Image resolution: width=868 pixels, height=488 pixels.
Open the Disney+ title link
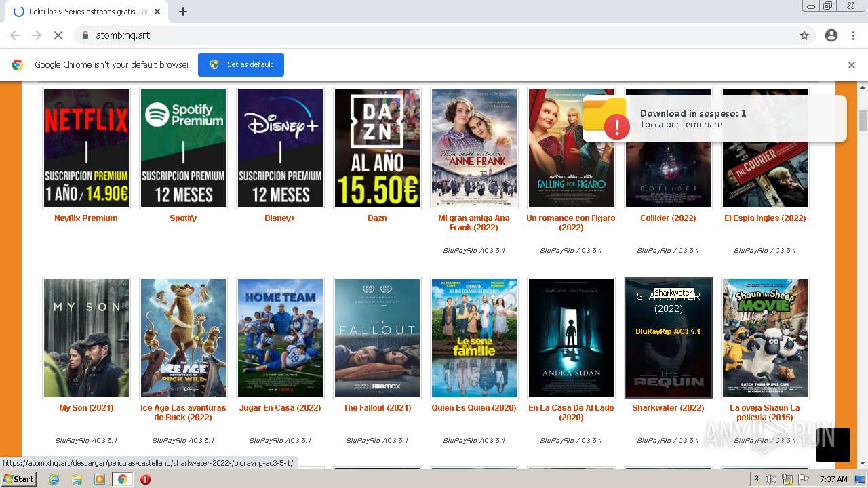click(x=280, y=218)
